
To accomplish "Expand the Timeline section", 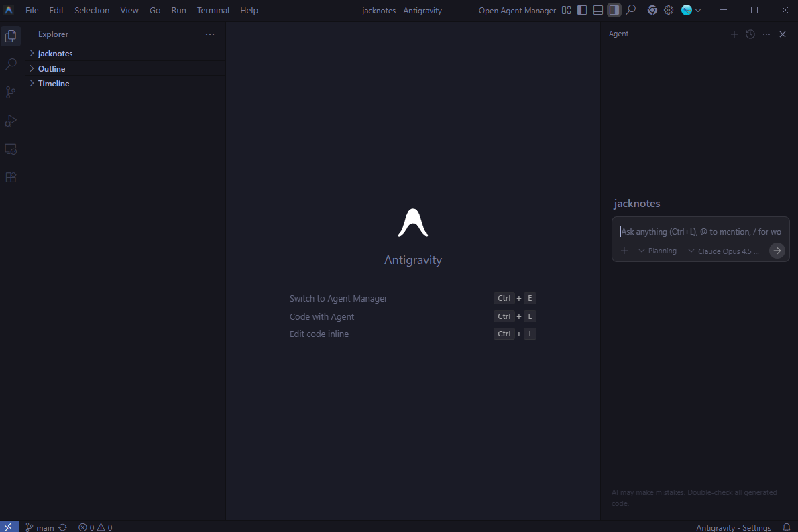I will pyautogui.click(x=54, y=84).
